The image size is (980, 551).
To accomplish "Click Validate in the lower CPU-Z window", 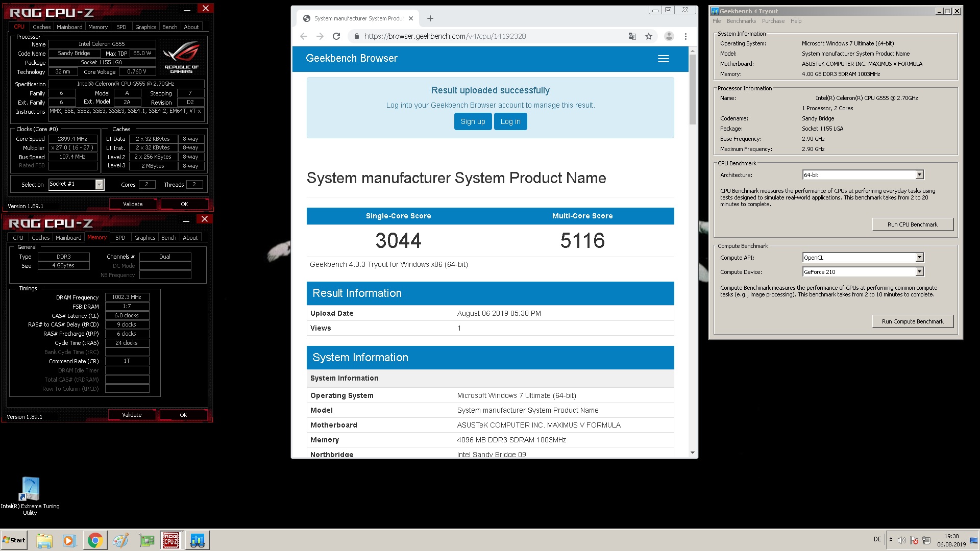I will [x=132, y=415].
